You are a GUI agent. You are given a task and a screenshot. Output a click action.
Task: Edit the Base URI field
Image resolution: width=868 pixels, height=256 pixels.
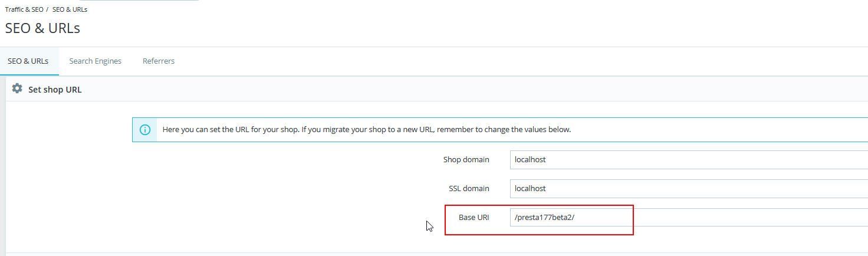pyautogui.click(x=684, y=218)
